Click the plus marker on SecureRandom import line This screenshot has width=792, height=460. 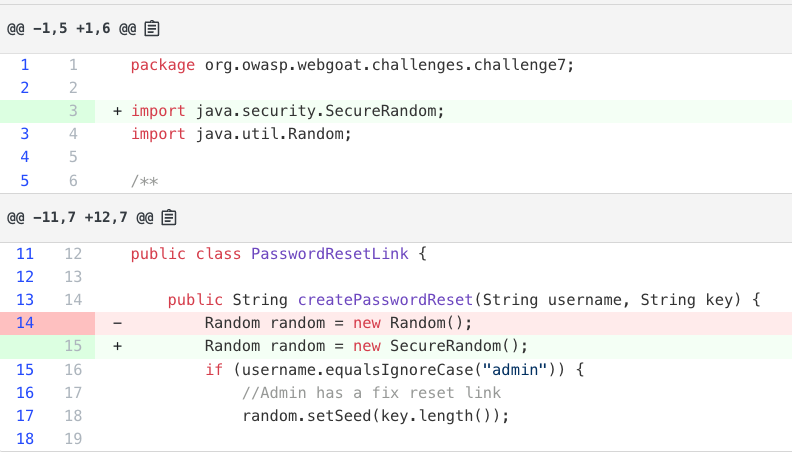coord(117,111)
